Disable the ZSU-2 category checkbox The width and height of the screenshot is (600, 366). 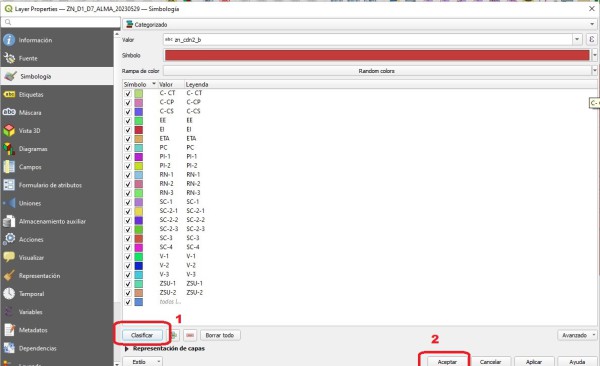pyautogui.click(x=128, y=293)
